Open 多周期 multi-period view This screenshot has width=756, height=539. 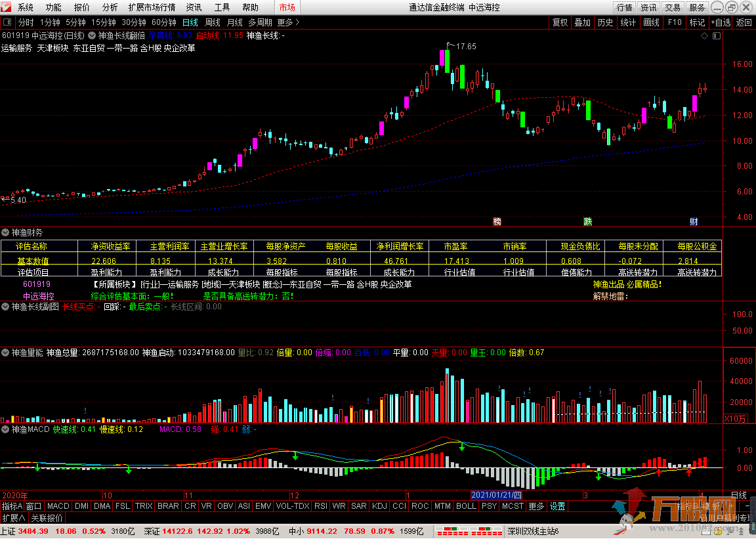260,22
